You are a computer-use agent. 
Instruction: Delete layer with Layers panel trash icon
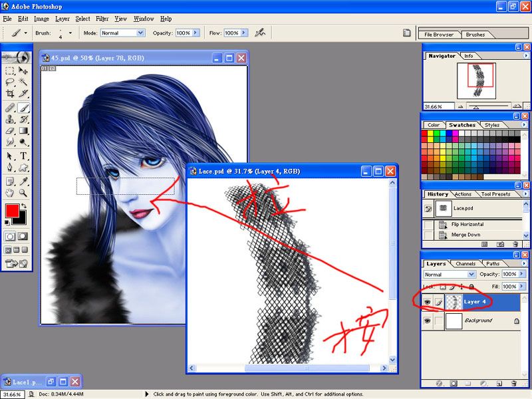click(513, 384)
